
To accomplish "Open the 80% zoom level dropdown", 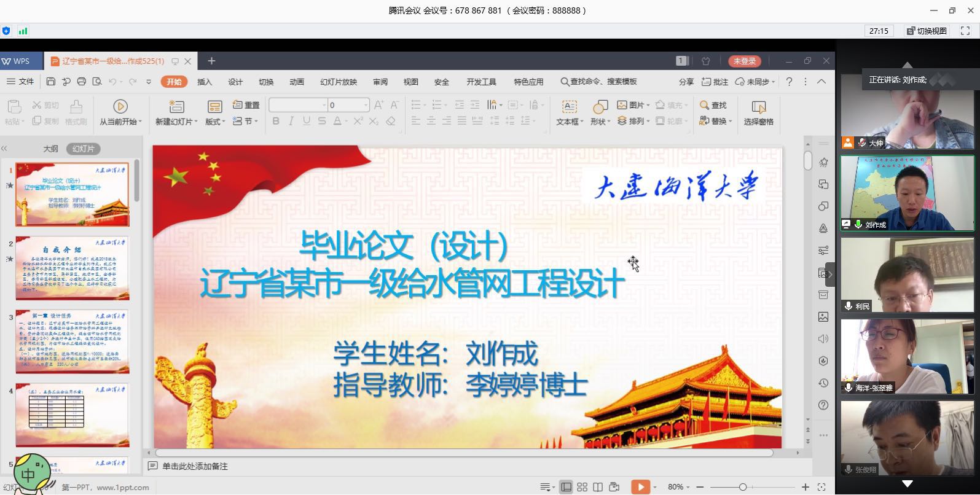I will [x=678, y=487].
